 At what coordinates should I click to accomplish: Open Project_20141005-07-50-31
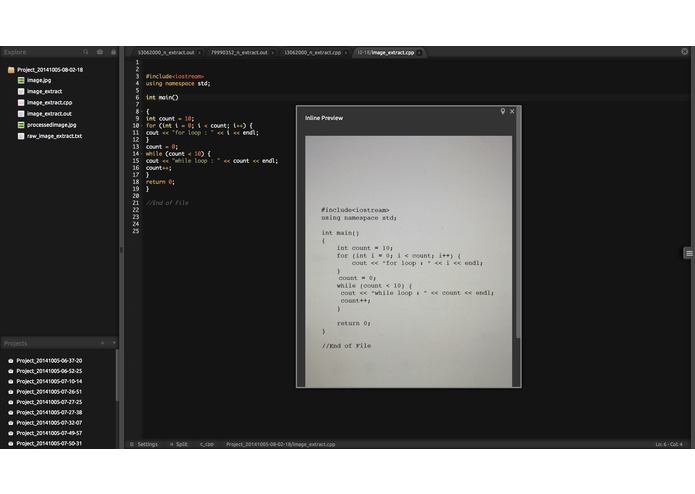(49, 443)
